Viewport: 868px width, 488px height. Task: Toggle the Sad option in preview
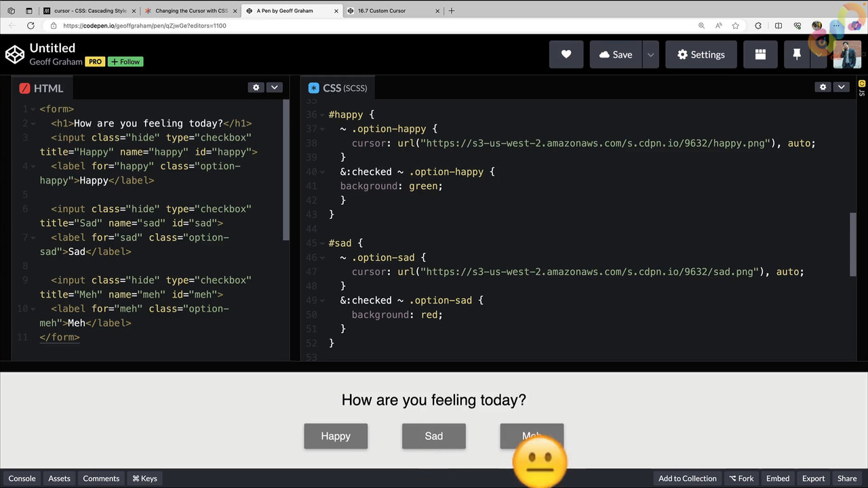click(434, 436)
